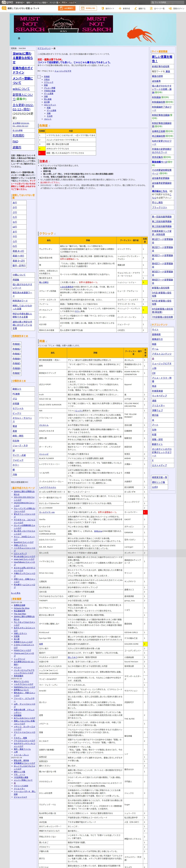Screen dimensions: 186x868
Task: Click the 新規作成 plus icon in the toolbar
Action: pyautogui.click(x=120, y=8)
